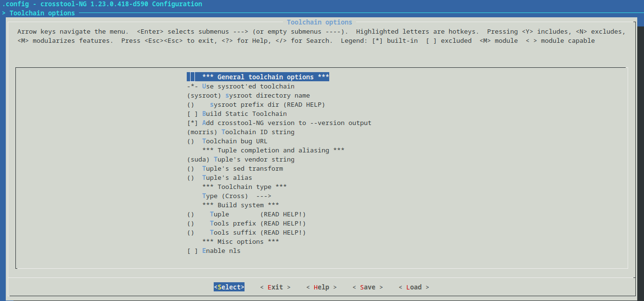Open sysroot prefix dir entry

[256, 104]
